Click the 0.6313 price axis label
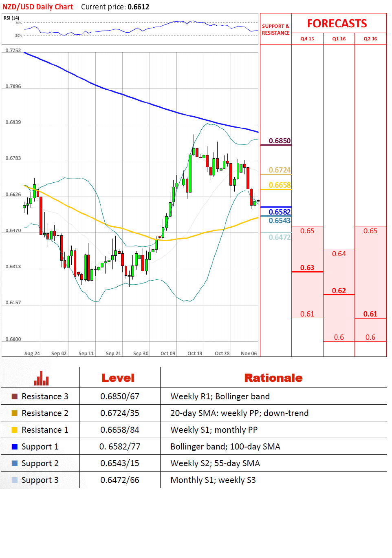 [x=13, y=266]
